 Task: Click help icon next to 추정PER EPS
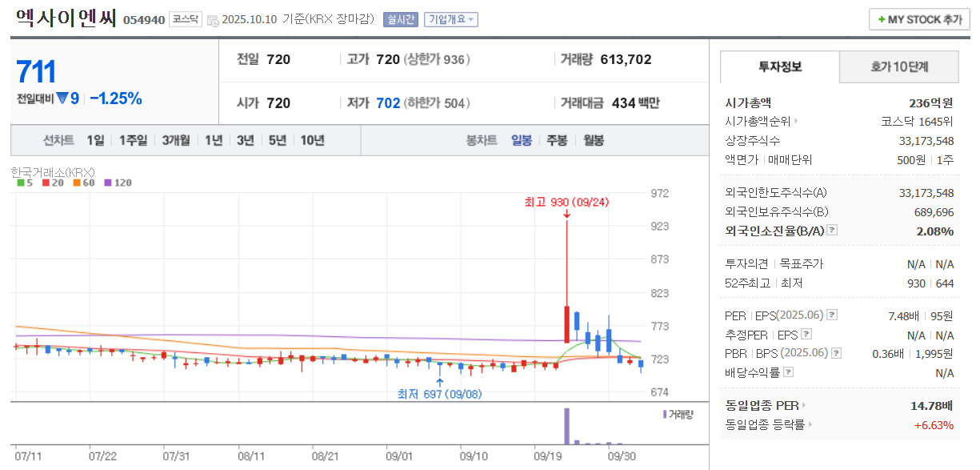[806, 335]
